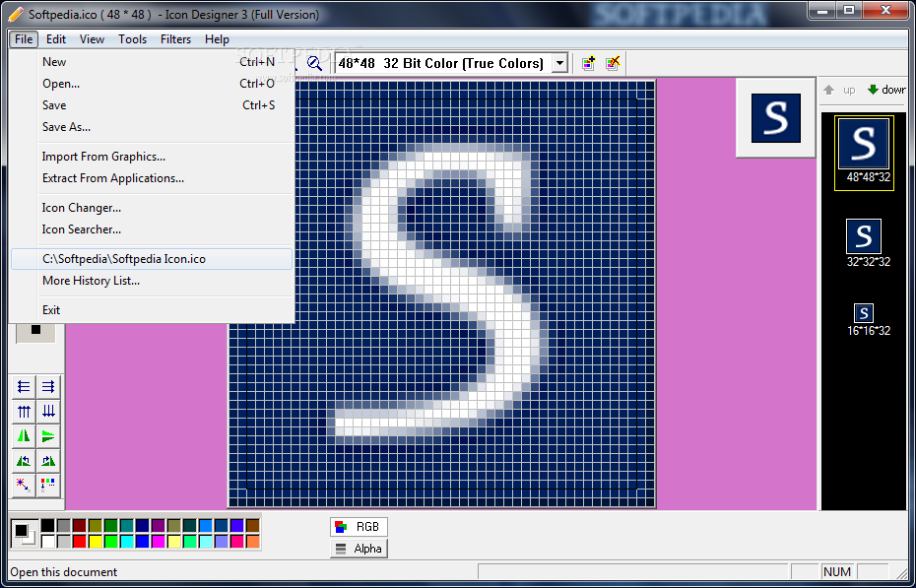Pick the magenta color swatch
The width and height of the screenshot is (916, 588).
159,542
